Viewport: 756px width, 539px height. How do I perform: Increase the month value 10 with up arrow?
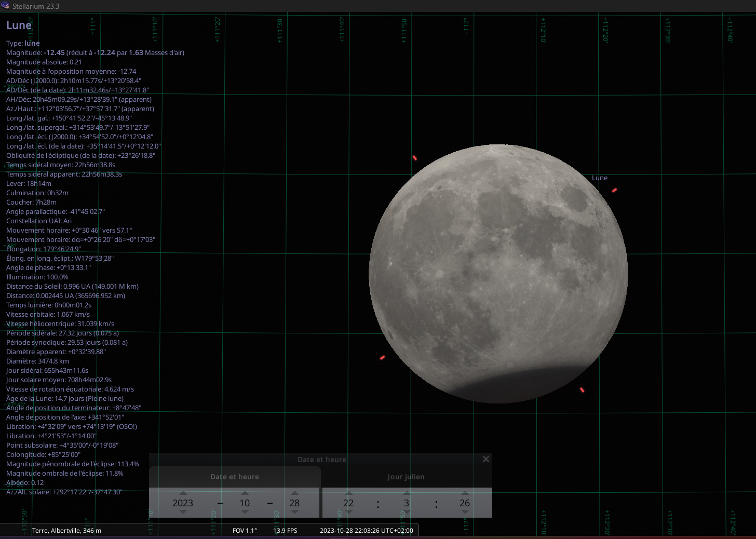pyautogui.click(x=245, y=493)
